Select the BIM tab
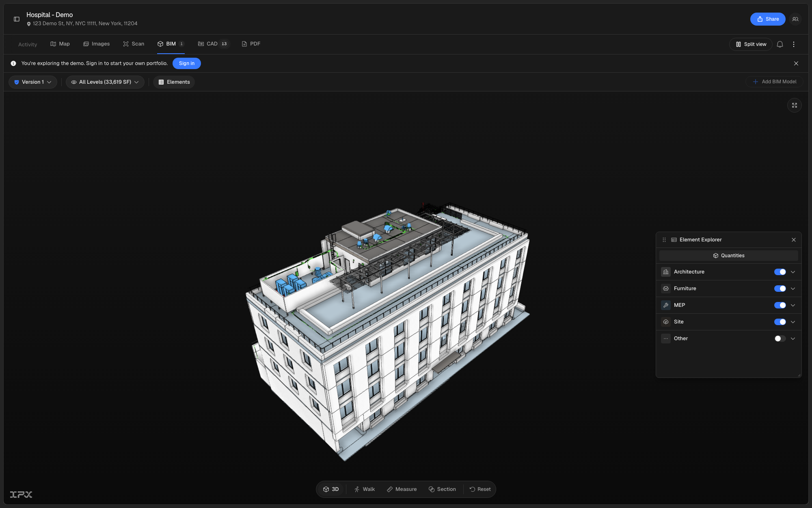Image resolution: width=812 pixels, height=508 pixels. click(171, 44)
